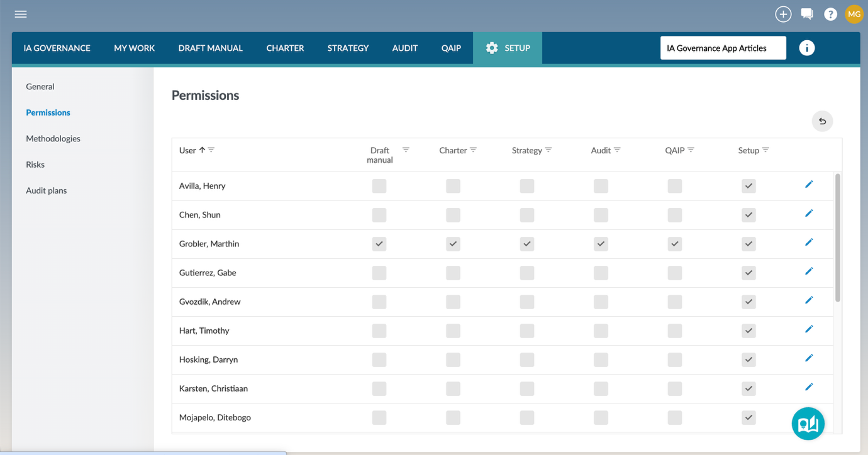Click the undo reset button above the table
The image size is (868, 455).
[822, 121]
